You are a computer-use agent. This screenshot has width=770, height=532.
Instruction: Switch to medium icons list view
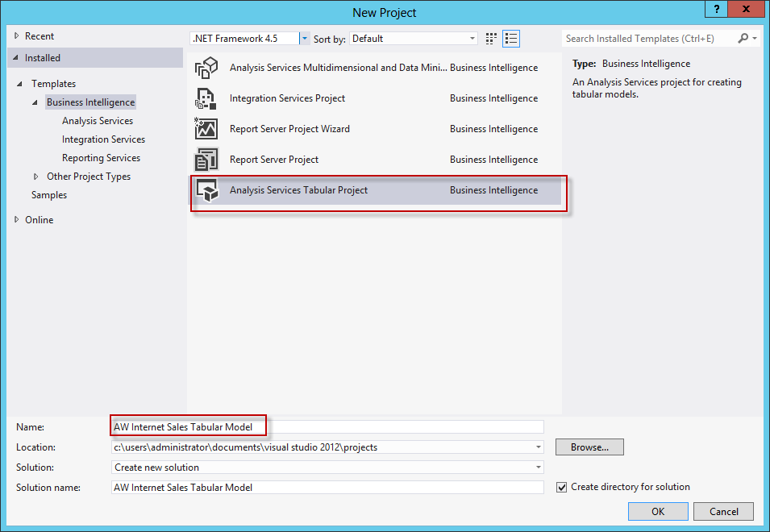[x=511, y=39]
